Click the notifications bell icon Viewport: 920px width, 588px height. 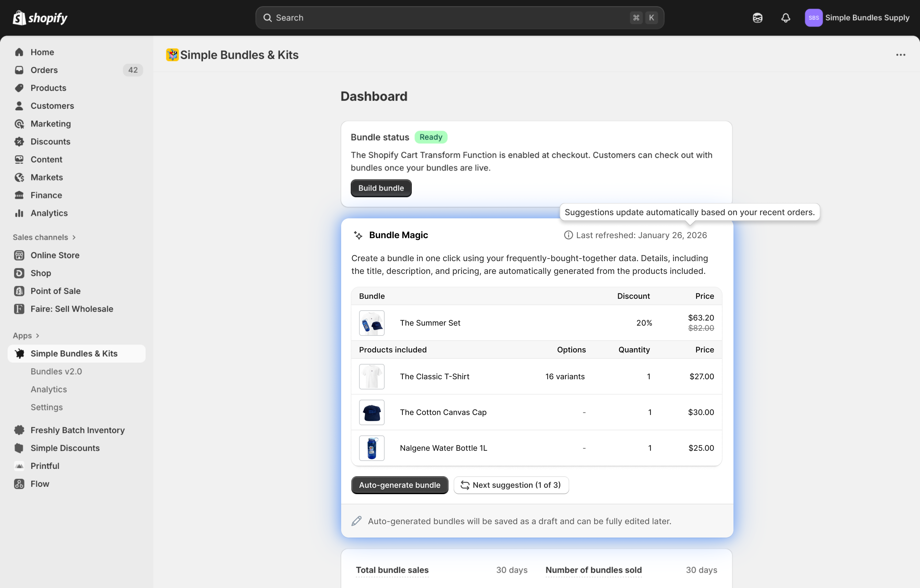(x=786, y=18)
